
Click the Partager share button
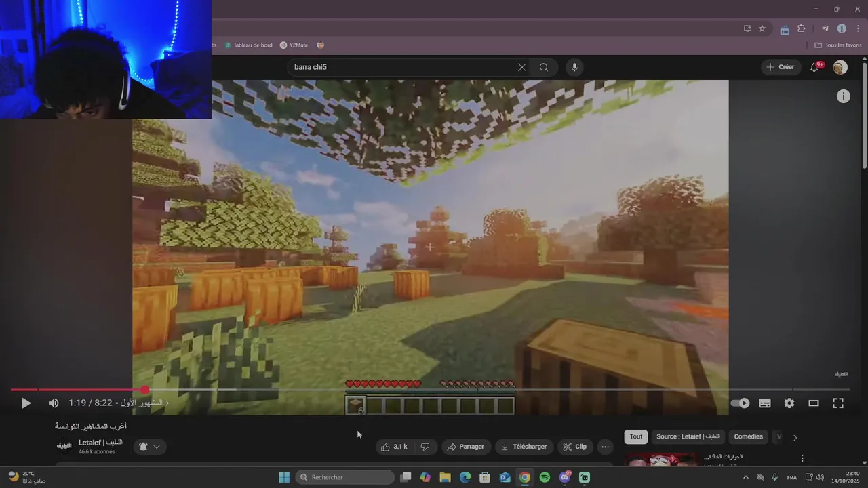tap(467, 447)
